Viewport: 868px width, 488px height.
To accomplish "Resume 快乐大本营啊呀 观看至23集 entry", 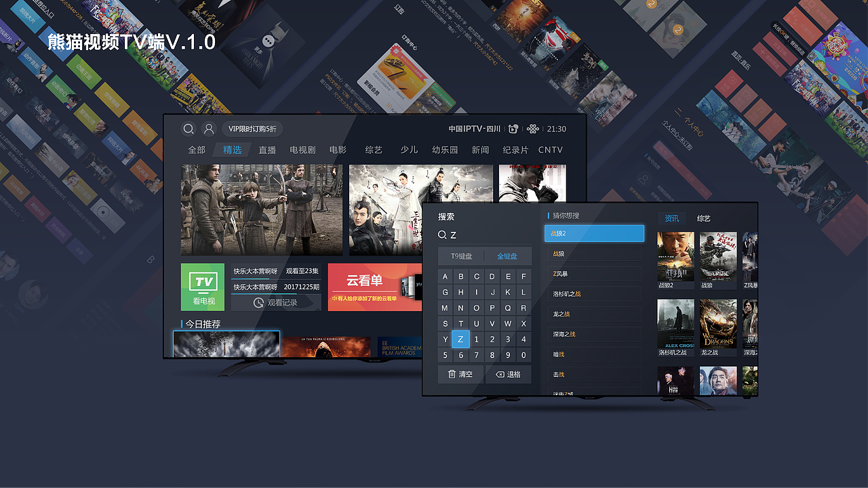I will [277, 271].
